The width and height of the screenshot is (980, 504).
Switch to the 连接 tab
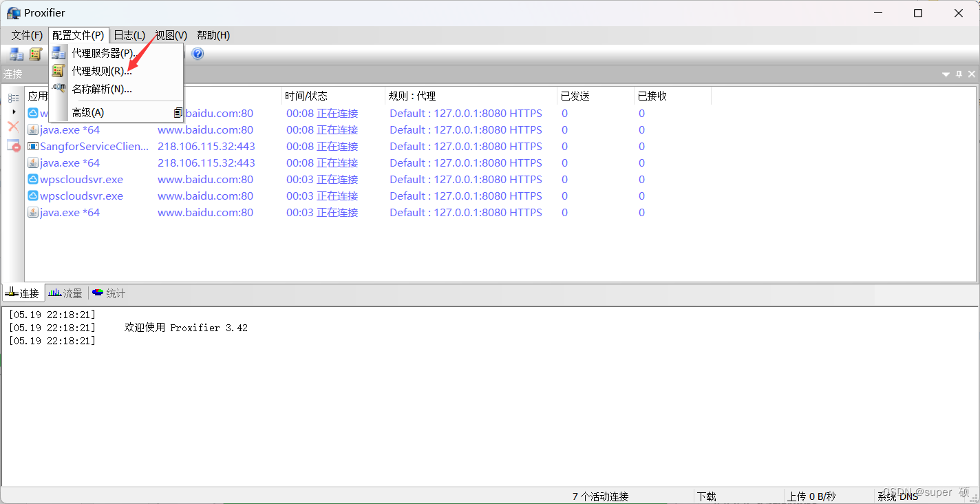[x=23, y=293]
